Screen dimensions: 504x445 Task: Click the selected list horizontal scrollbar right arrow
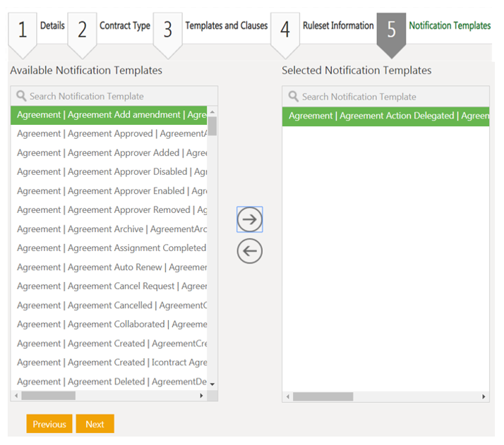click(484, 397)
